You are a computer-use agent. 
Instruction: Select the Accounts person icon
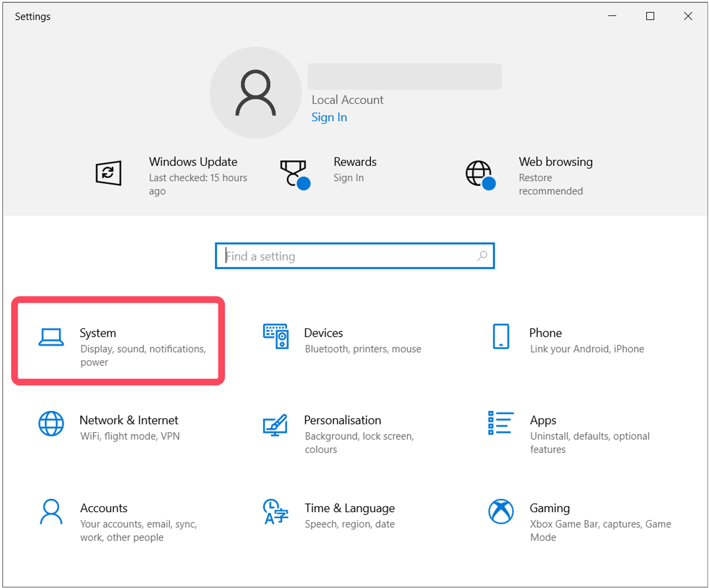pos(51,512)
